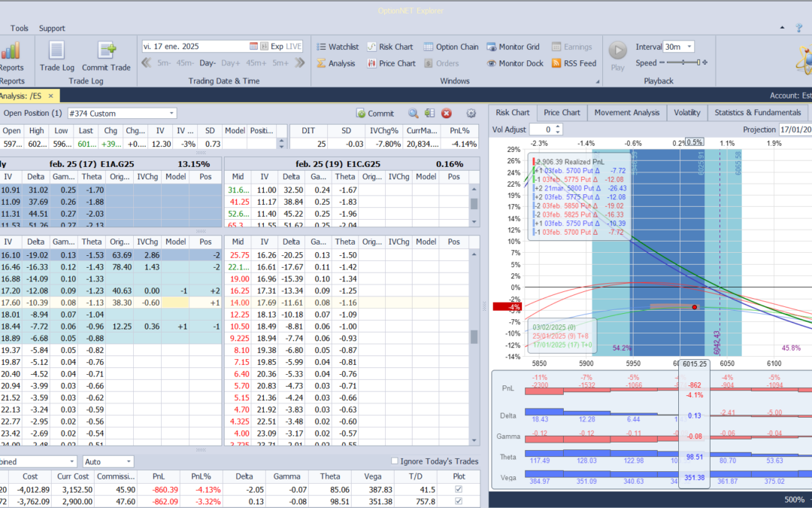The height and width of the screenshot is (508, 812).
Task: Toggle Plot checkbox in the -860.39 row
Action: [459, 489]
